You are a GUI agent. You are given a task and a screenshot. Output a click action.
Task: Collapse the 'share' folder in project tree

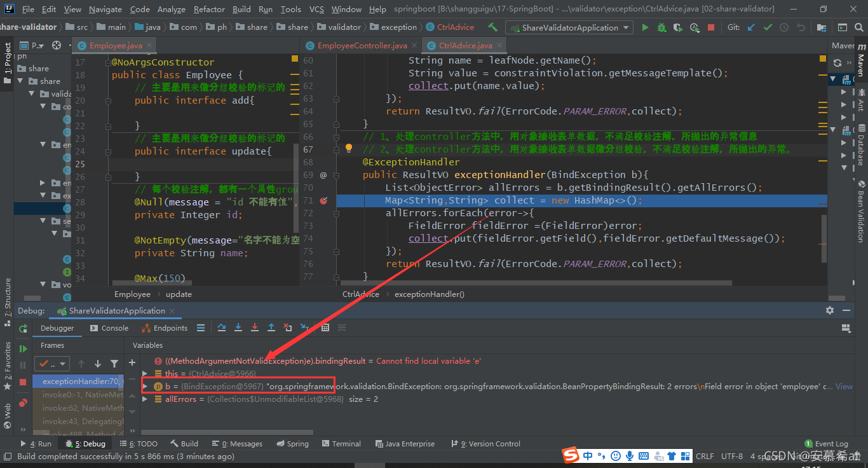click(19, 81)
